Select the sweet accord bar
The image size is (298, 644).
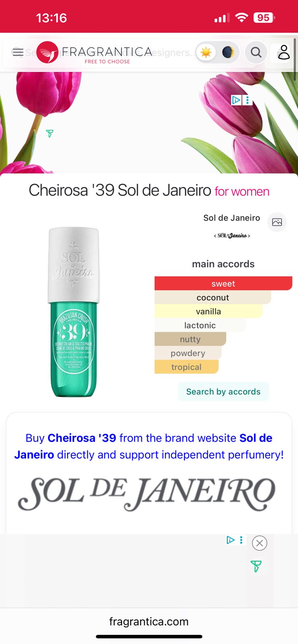(x=223, y=283)
